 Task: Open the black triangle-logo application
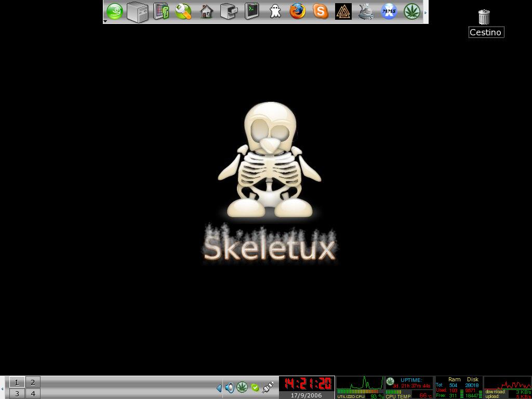(343, 11)
